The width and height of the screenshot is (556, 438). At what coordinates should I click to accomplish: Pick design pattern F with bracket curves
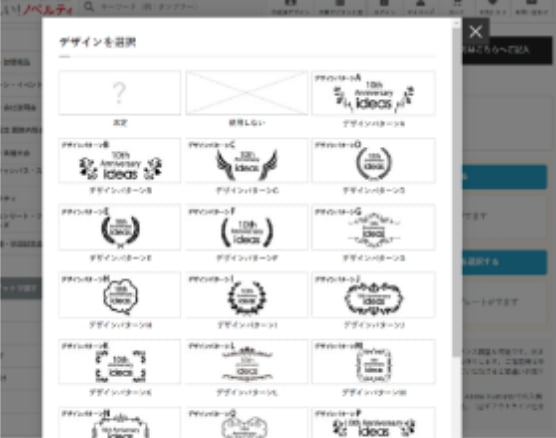coord(247,227)
